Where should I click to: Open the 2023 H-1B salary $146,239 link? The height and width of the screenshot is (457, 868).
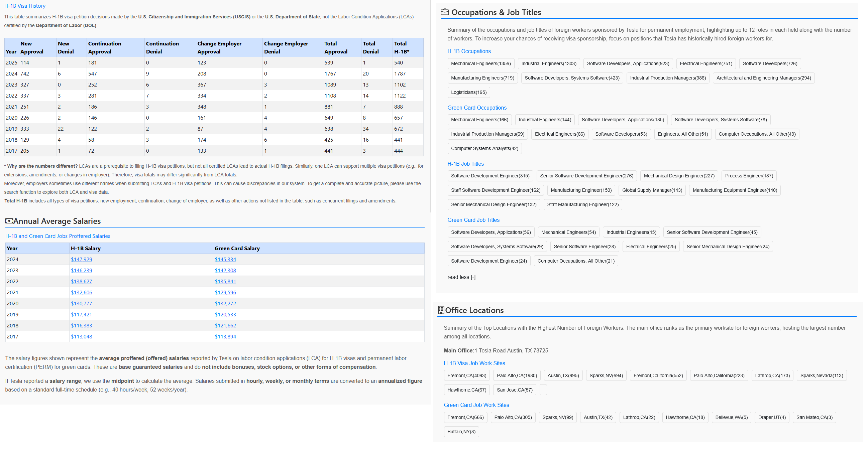click(x=81, y=271)
